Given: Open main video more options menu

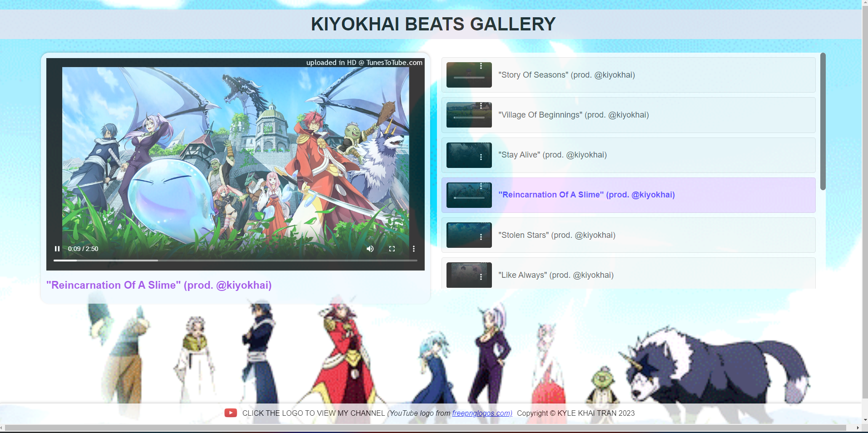Looking at the screenshot, I should click(x=414, y=249).
